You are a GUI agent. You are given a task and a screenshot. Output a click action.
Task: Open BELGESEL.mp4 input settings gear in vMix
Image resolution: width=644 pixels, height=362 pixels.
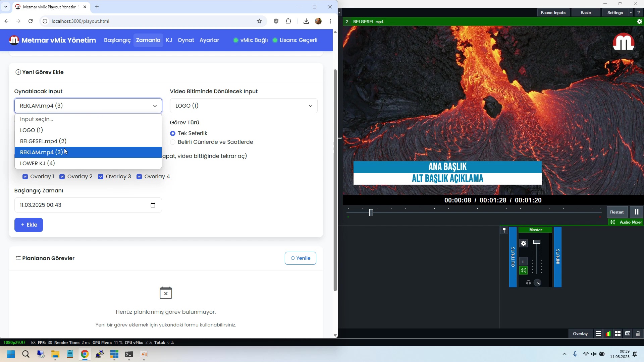[x=640, y=21]
